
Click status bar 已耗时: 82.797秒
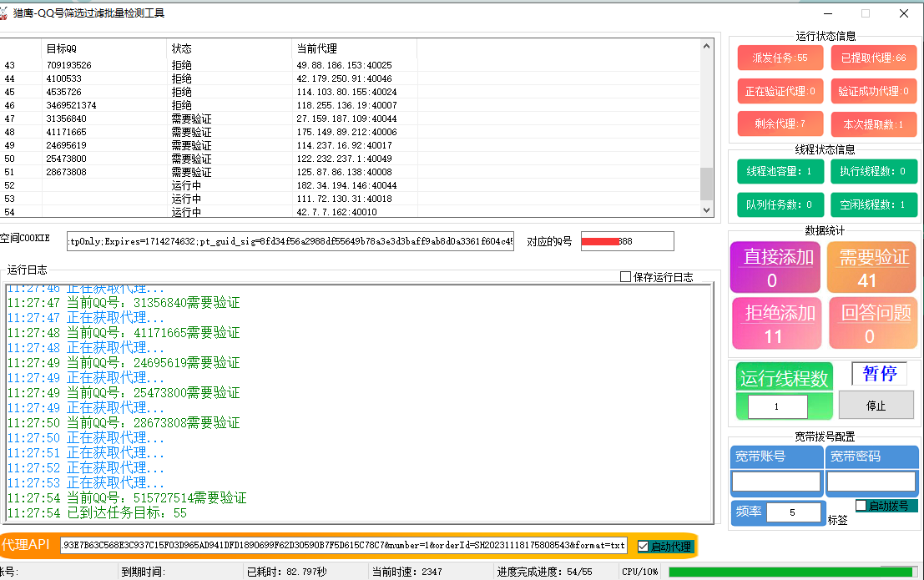click(287, 572)
